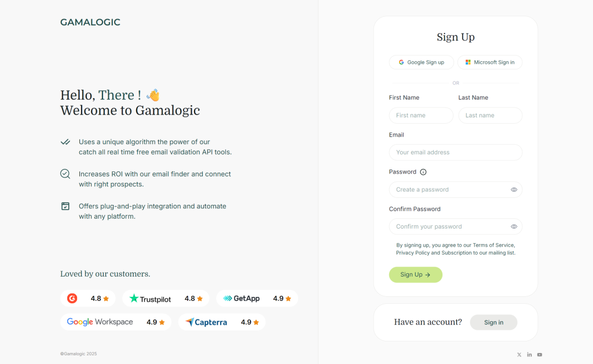Click the X (Twitter) social icon
The width and height of the screenshot is (593, 364).
(519, 355)
